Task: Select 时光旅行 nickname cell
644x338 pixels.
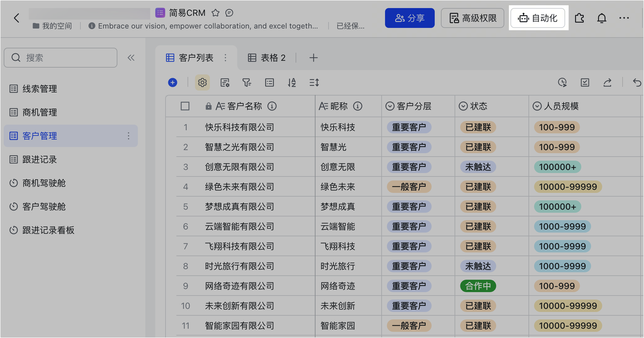Action: (x=348, y=266)
